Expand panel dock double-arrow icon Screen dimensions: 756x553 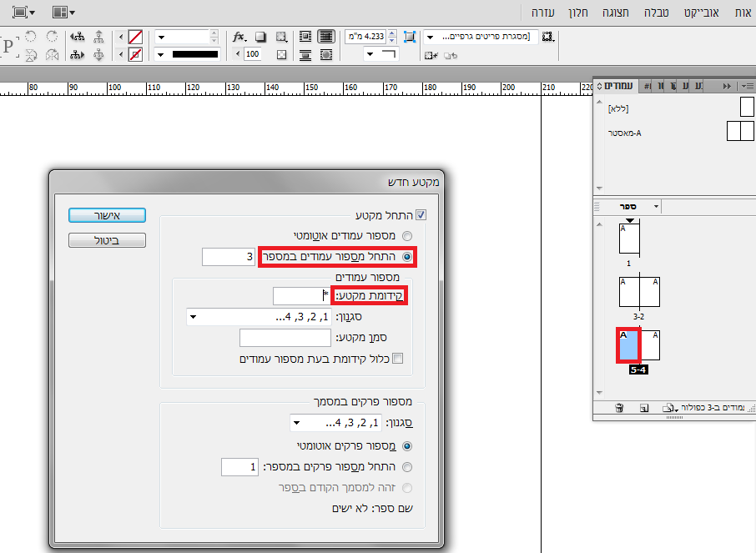tap(727, 86)
